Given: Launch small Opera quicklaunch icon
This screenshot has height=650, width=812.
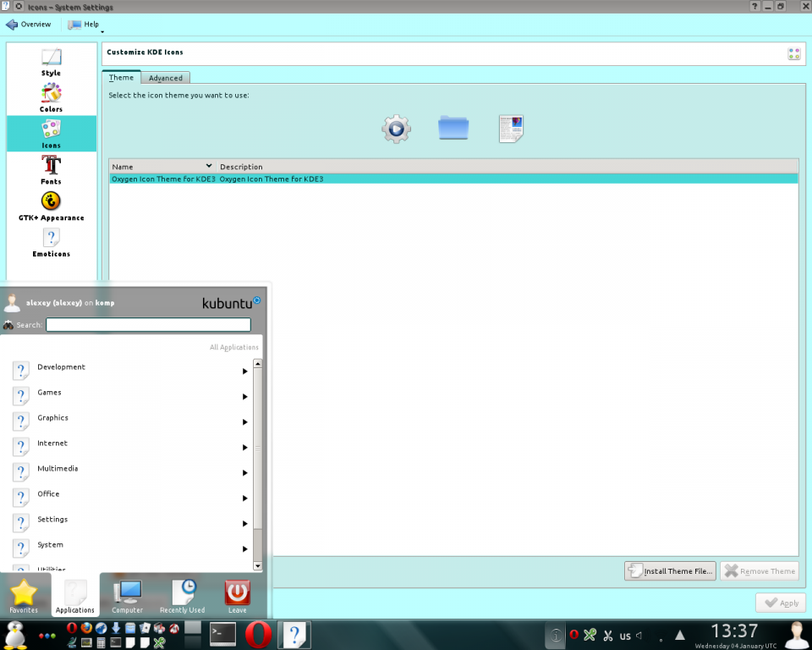Looking at the screenshot, I should [x=72, y=628].
